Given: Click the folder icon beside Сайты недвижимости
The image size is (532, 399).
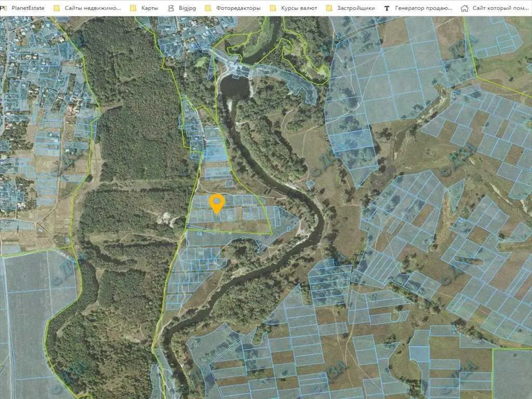Looking at the screenshot, I should click(57, 8).
